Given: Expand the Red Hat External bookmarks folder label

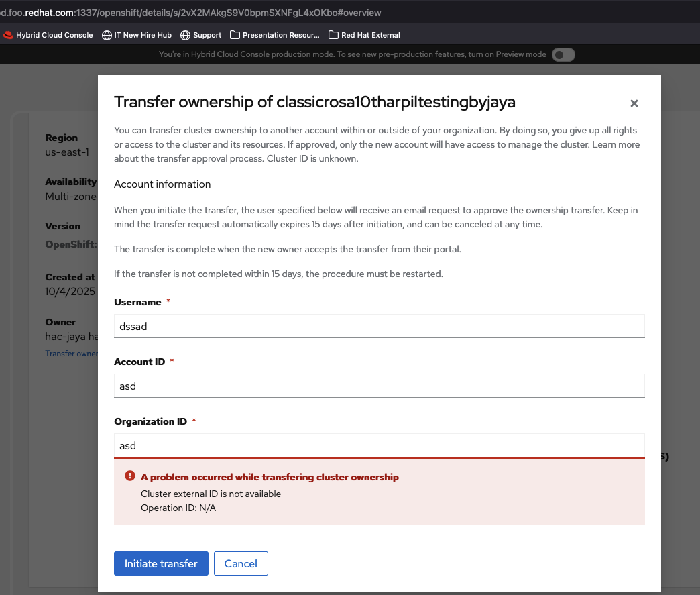Looking at the screenshot, I should tap(371, 35).
